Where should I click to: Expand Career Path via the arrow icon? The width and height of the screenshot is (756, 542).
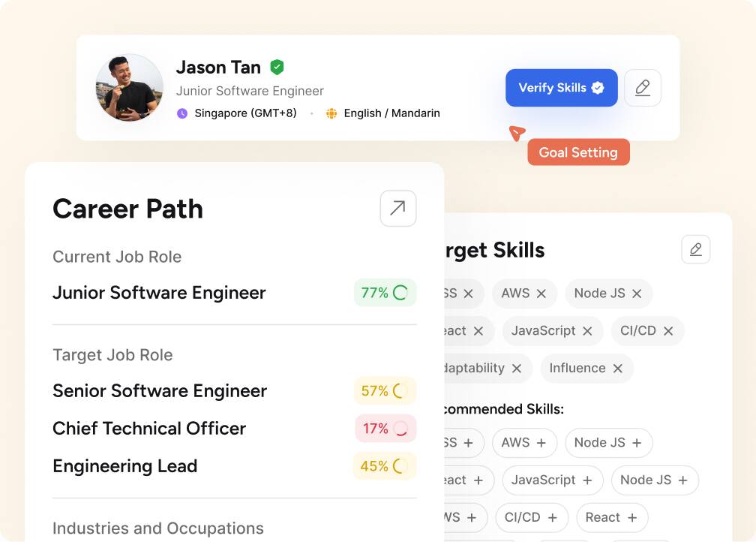[x=397, y=208]
